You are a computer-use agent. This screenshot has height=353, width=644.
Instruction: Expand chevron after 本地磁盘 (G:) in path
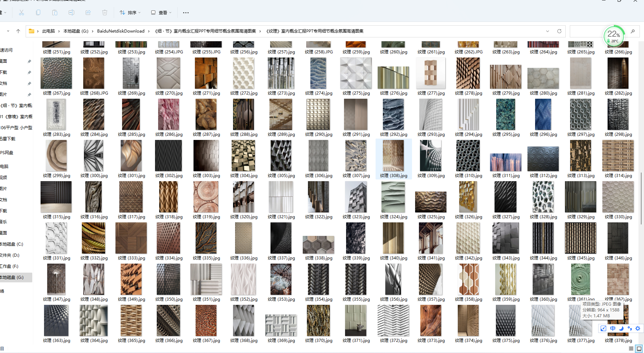click(x=93, y=31)
